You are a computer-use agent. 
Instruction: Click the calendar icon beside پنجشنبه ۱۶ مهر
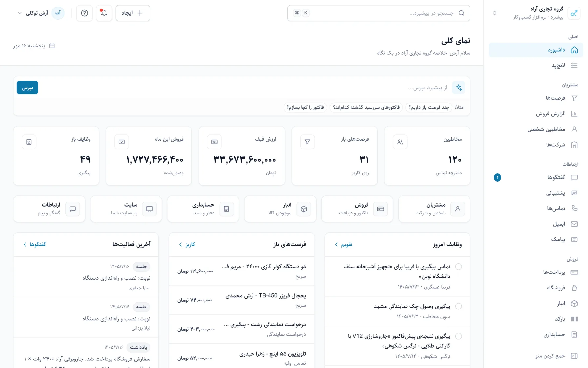(52, 46)
